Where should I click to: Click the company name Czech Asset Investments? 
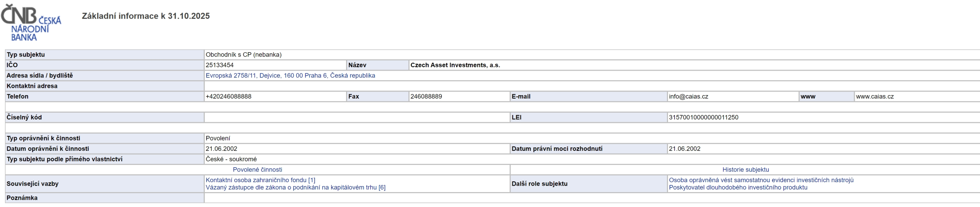[x=455, y=65]
